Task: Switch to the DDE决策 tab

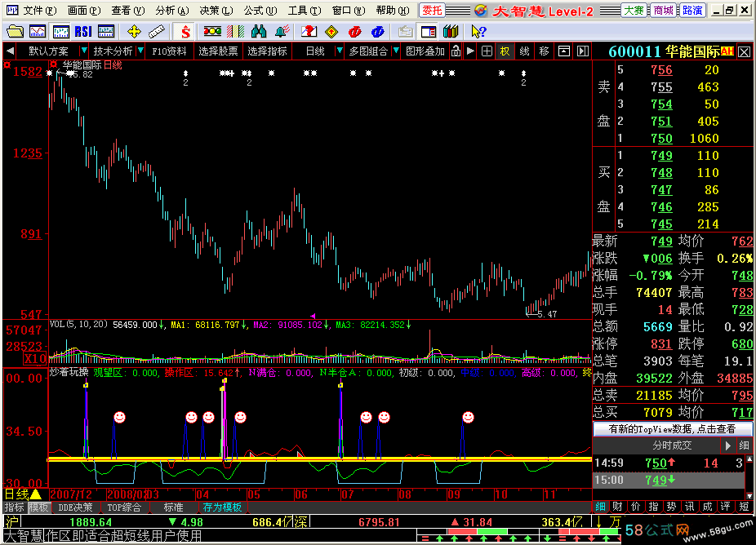Action: [75, 507]
